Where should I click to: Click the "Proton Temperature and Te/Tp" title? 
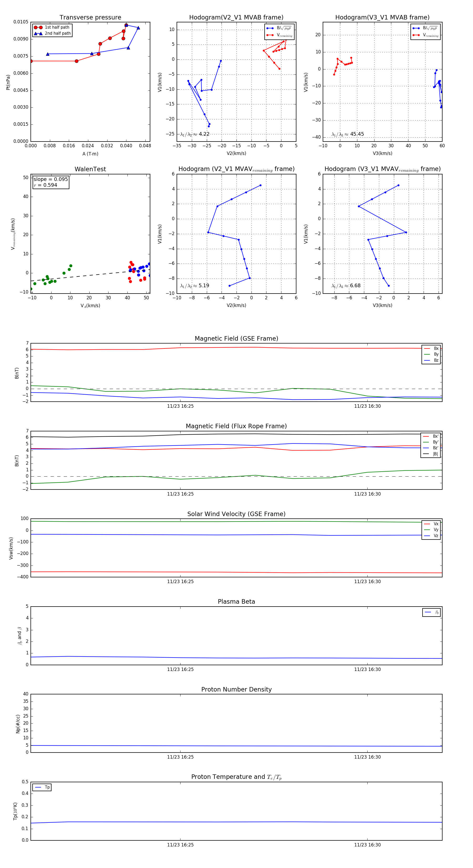pos(236,777)
